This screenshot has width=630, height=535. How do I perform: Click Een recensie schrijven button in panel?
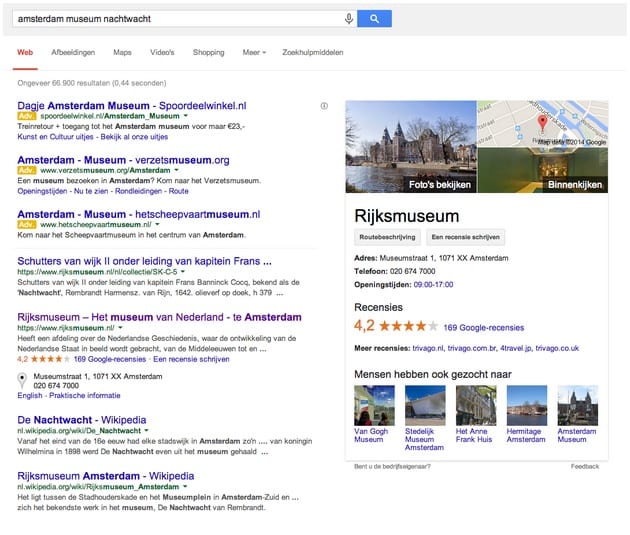click(x=466, y=237)
